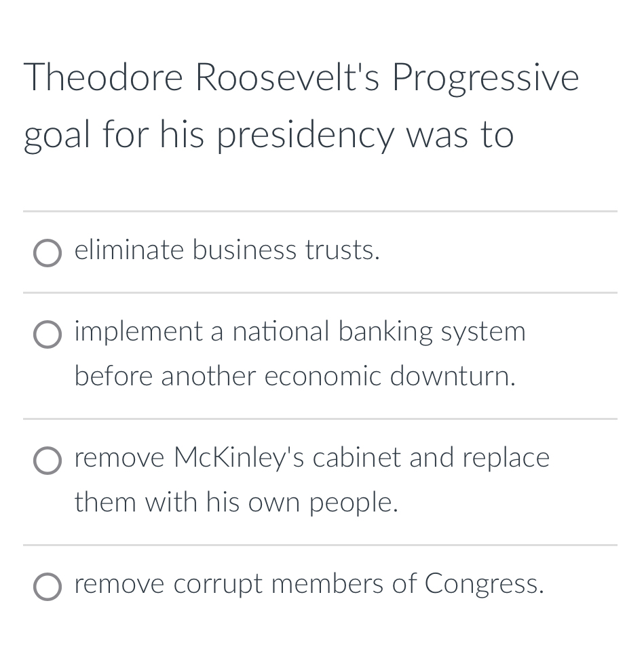This screenshot has width=644, height=656.
Task: Click the text 'remove McKinley's cabinet and replace'
Action: point(312,458)
